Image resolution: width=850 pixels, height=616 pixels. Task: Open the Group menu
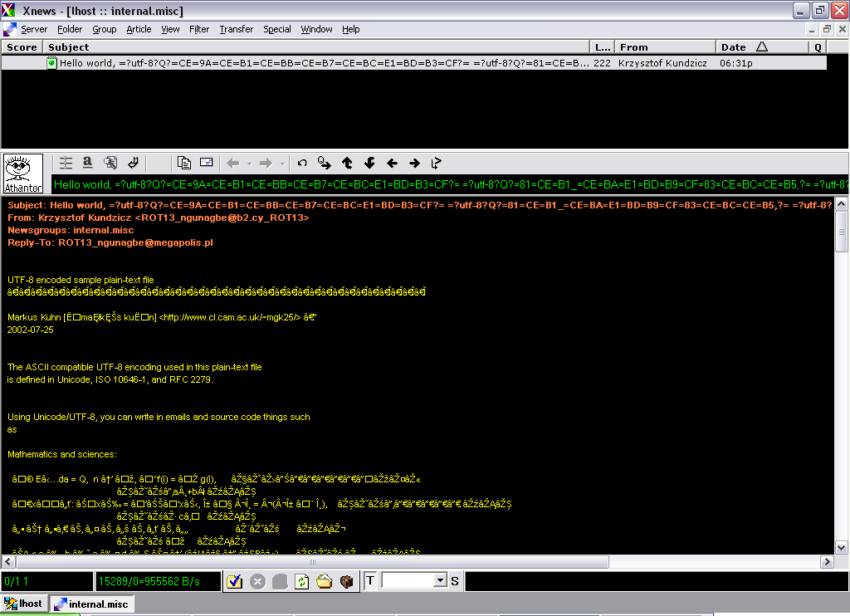point(104,29)
